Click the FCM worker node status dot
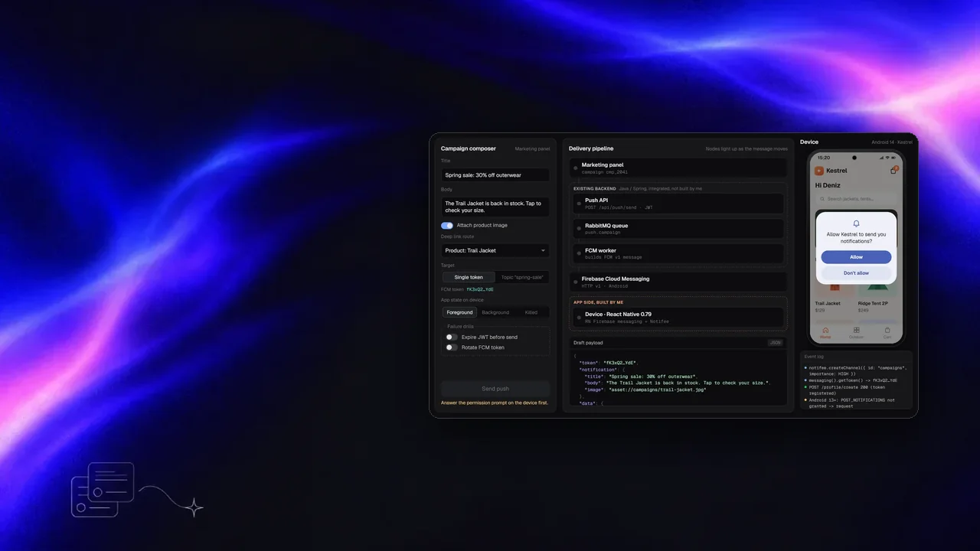Viewport: 980px width, 551px height. point(580,254)
